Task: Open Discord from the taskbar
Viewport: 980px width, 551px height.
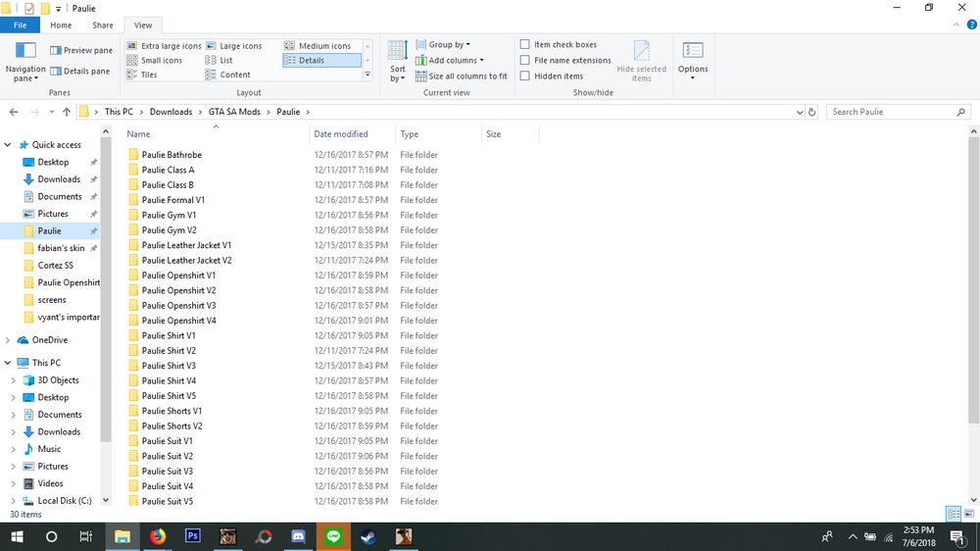Action: pyautogui.click(x=298, y=536)
